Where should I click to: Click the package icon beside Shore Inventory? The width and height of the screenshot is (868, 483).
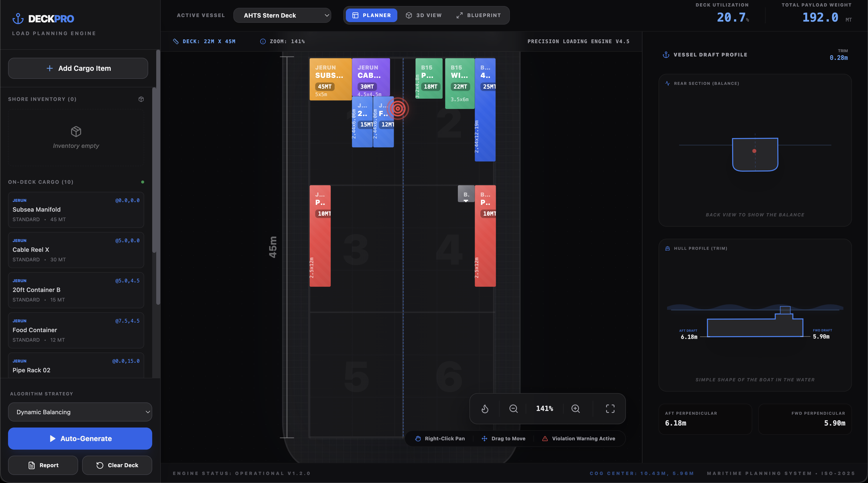click(141, 99)
